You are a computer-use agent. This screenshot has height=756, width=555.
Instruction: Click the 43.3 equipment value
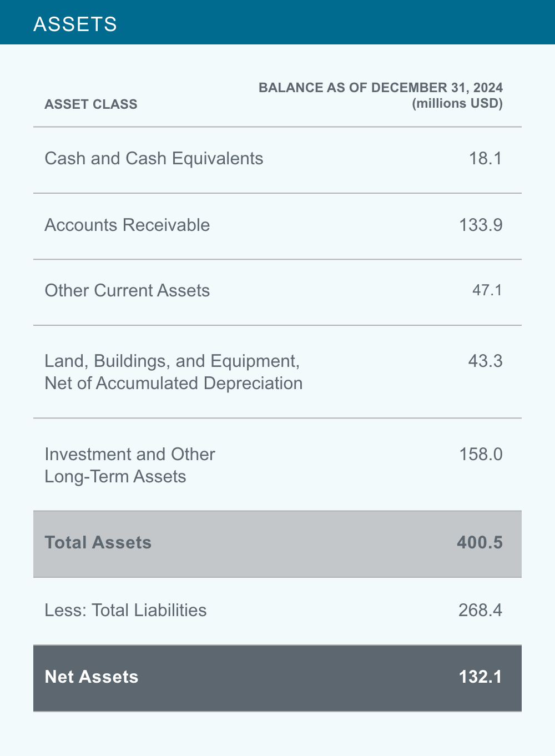point(486,361)
